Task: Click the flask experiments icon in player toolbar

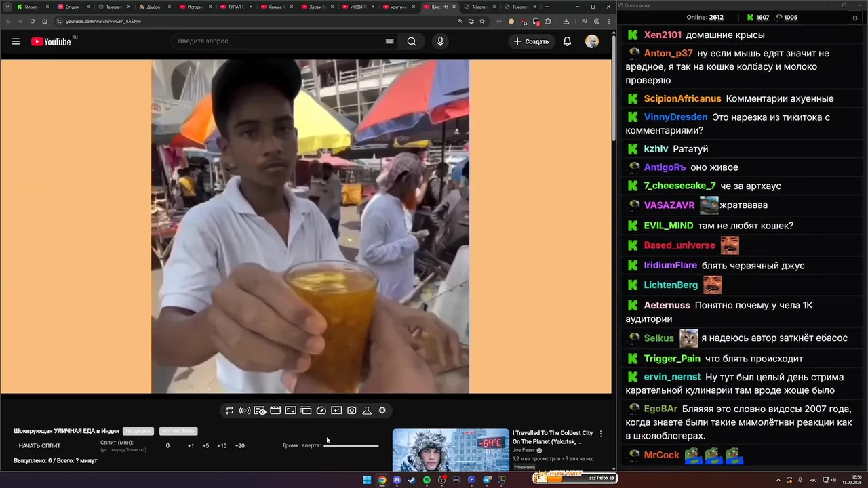Action: coord(367,410)
